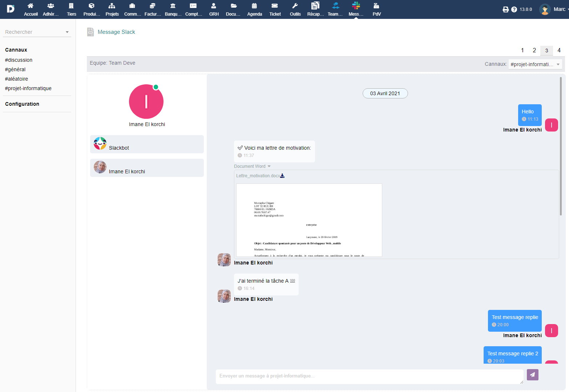This screenshot has width=569, height=392.
Task: Open the #général channel
Action: click(x=15, y=69)
